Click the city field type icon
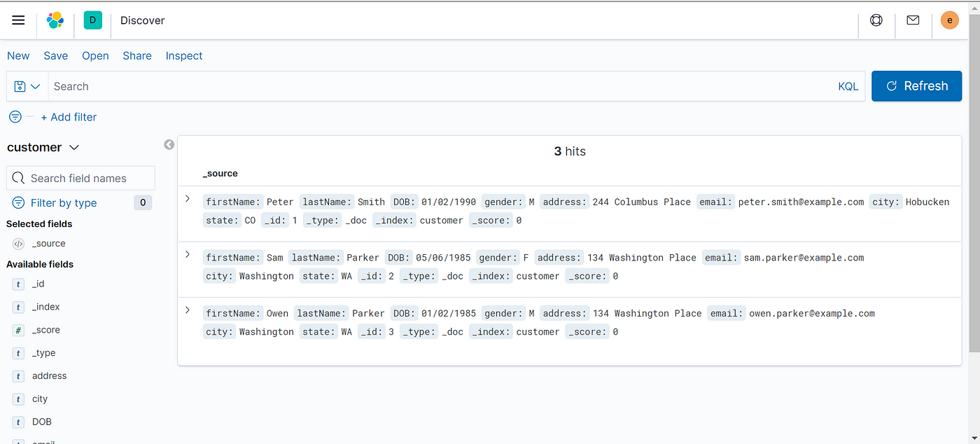This screenshot has width=980, height=444. tap(19, 399)
